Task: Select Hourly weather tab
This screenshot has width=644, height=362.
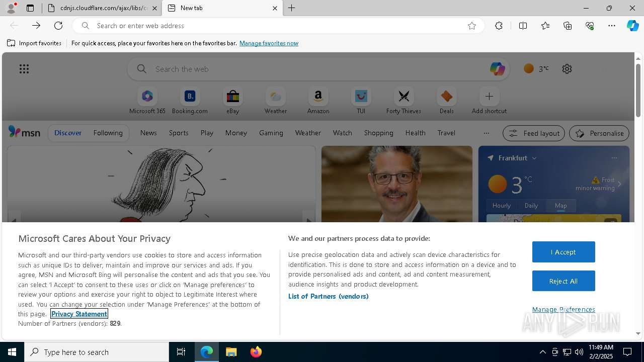Action: [x=502, y=206]
